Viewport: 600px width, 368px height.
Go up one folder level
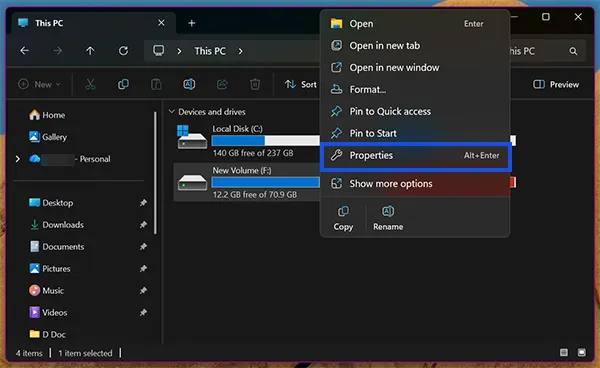coord(90,51)
